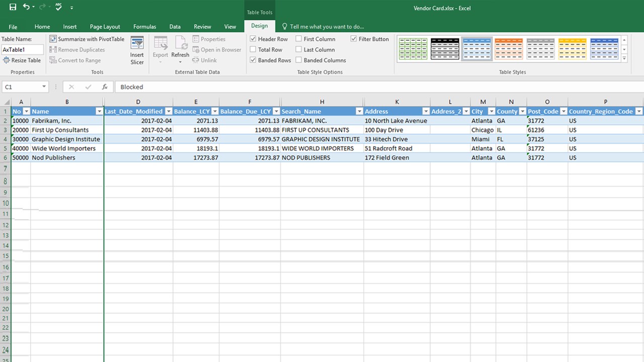
Task: Open the File tab
Action: (x=13, y=27)
